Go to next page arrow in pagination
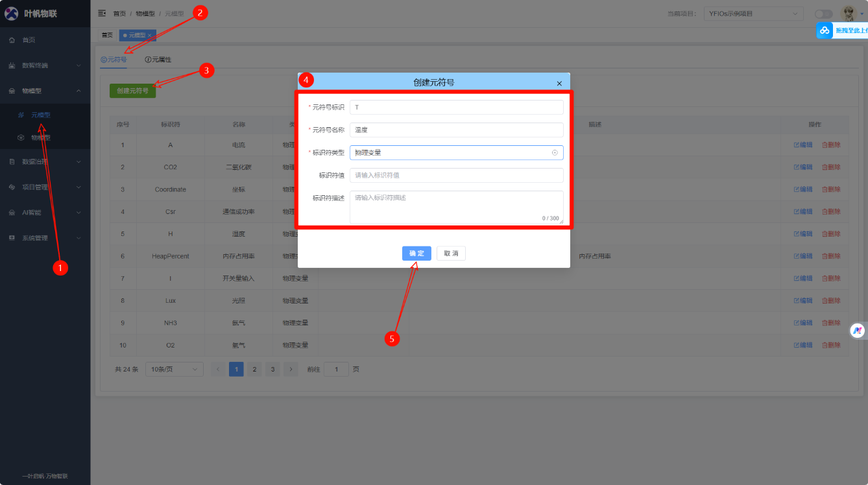 (x=291, y=369)
